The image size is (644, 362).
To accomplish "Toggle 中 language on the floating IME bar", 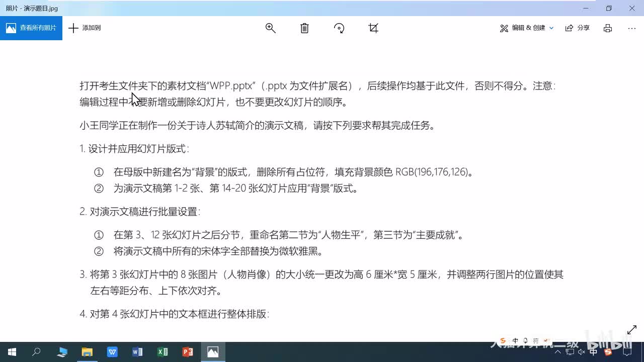I will coord(515,340).
